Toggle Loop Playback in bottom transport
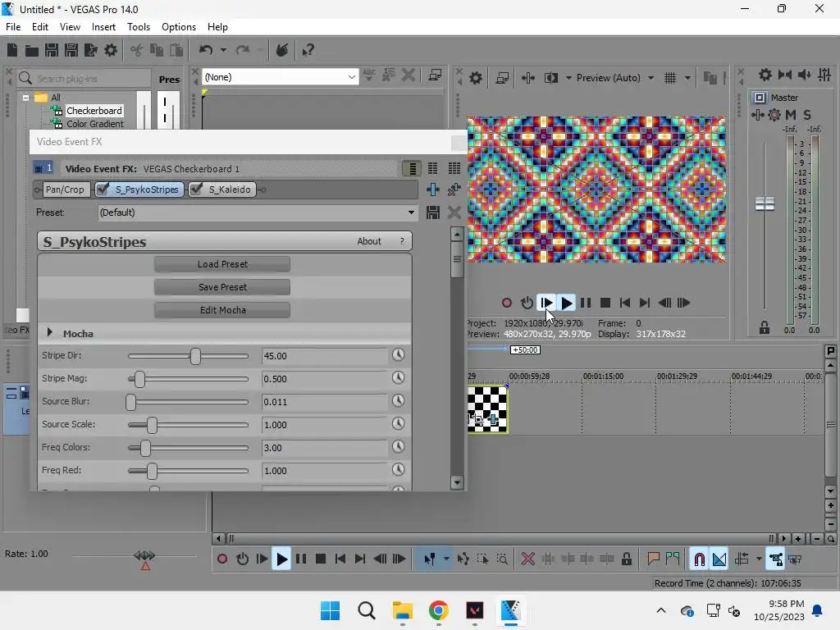The image size is (840, 630). [x=242, y=559]
